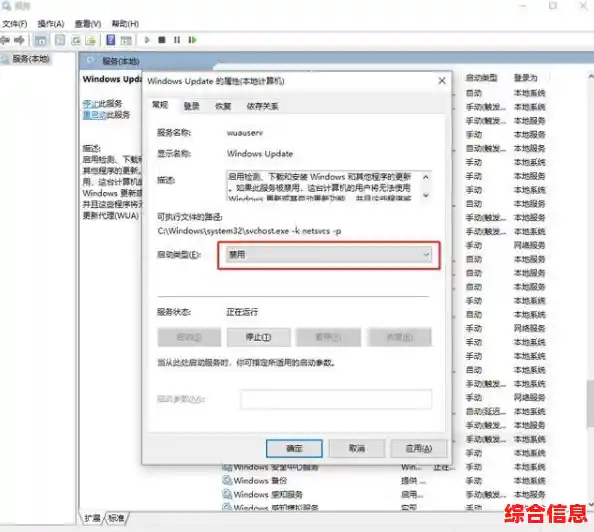Click the service name value wuauserv

[245, 133]
